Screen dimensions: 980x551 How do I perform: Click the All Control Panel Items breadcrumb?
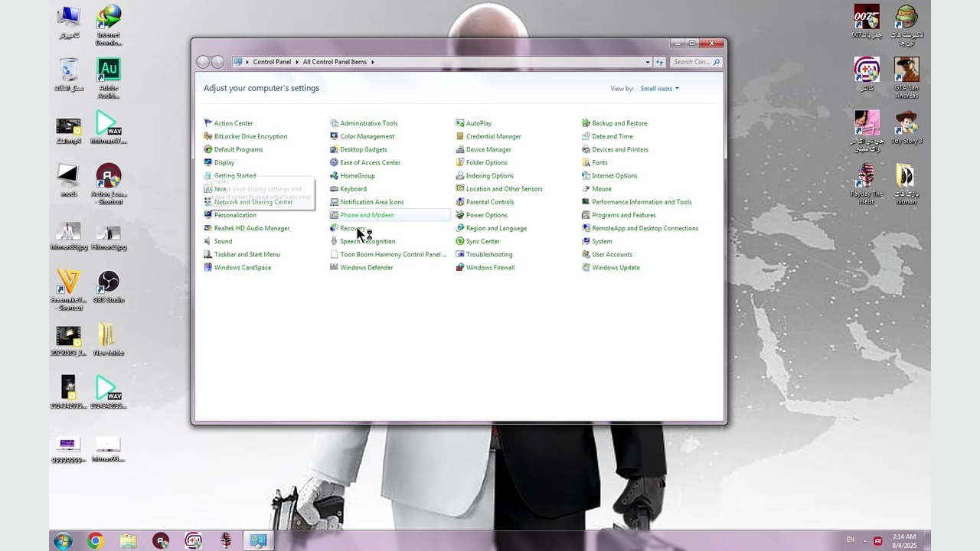(335, 62)
